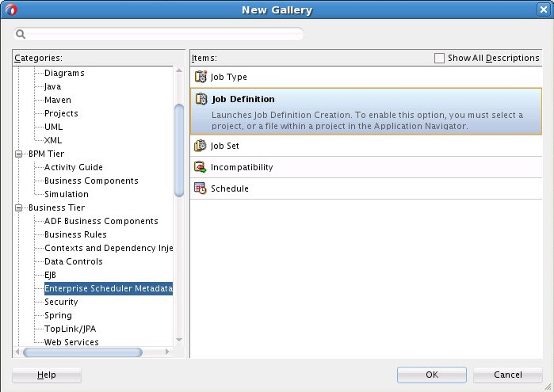The height and width of the screenshot is (392, 554).
Task: Choose the Incompatibility item
Action: click(366, 167)
